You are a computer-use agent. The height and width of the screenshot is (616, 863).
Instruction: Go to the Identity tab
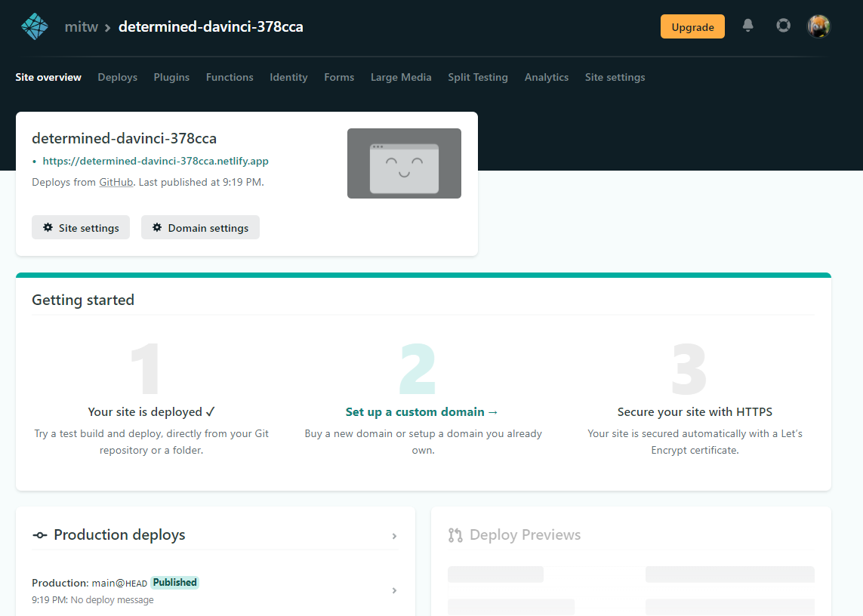coord(288,77)
